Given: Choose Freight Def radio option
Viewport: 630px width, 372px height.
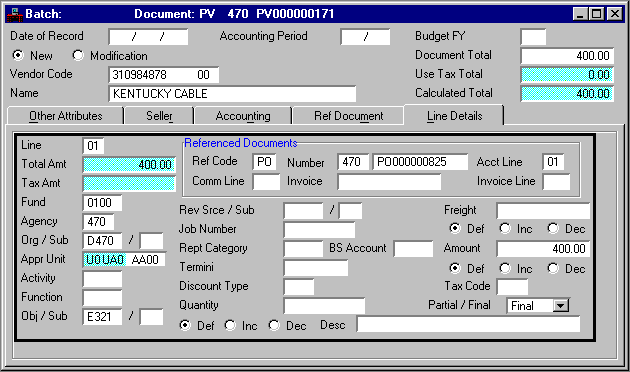Looking at the screenshot, I should 455,228.
